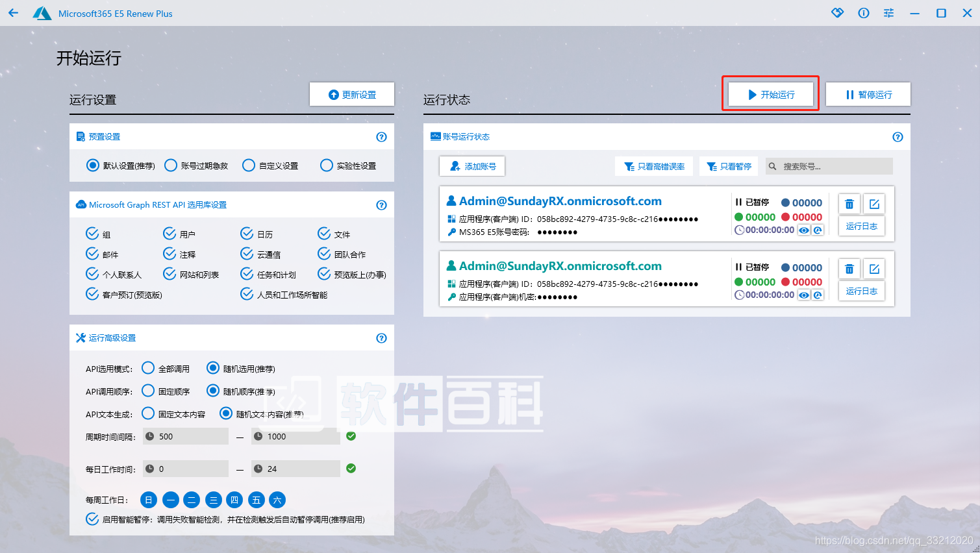This screenshot has height=553, width=980.
Task: Toggle the 三 weekday button
Action: (x=213, y=500)
